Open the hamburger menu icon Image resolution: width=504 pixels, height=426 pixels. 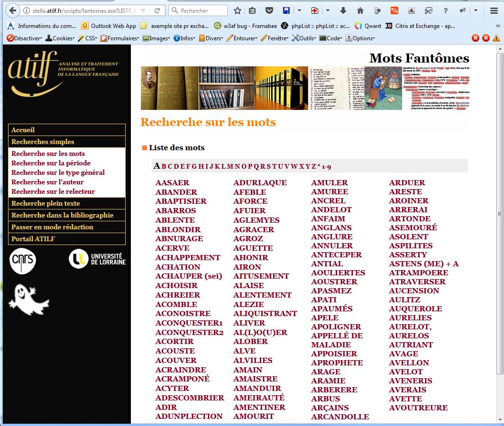tap(494, 10)
